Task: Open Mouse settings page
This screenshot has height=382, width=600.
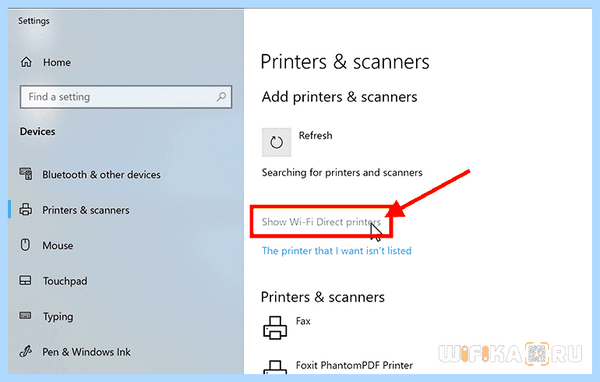Action: pos(58,246)
